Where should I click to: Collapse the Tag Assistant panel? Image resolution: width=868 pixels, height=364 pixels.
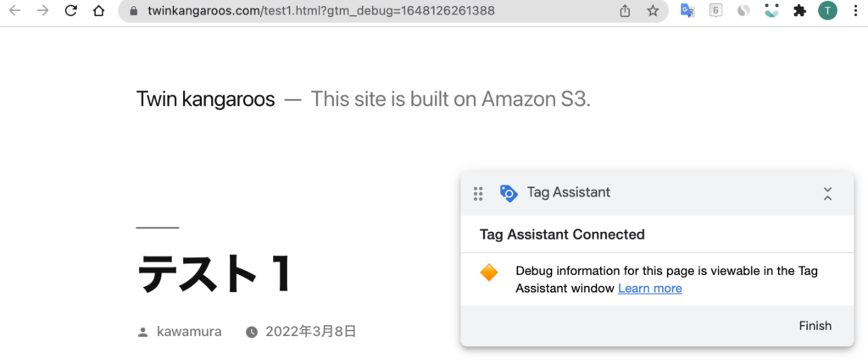coord(827,194)
